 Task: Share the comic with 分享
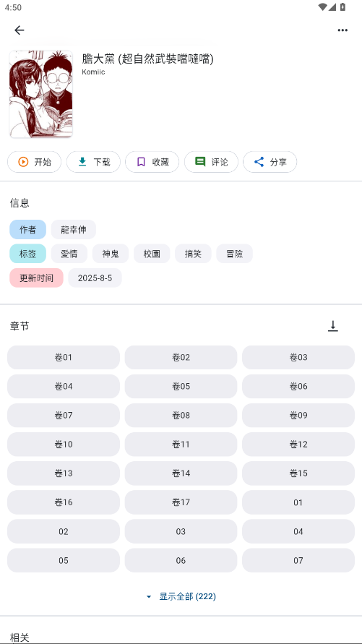click(270, 162)
